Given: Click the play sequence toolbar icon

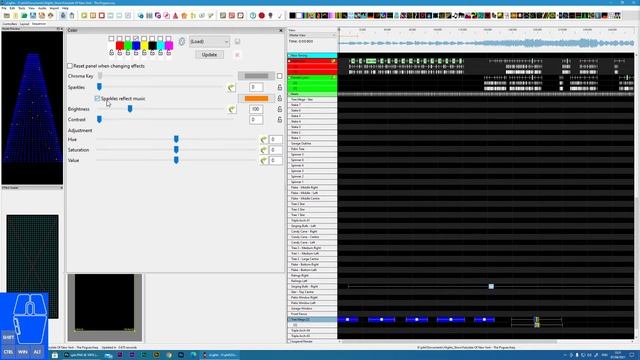Looking at the screenshot, I should coord(84,16).
